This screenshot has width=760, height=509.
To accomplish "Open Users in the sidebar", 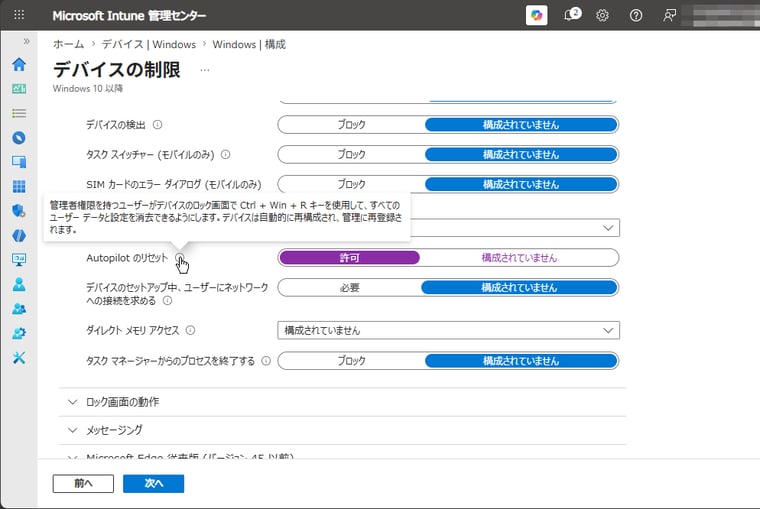I will click(x=19, y=284).
